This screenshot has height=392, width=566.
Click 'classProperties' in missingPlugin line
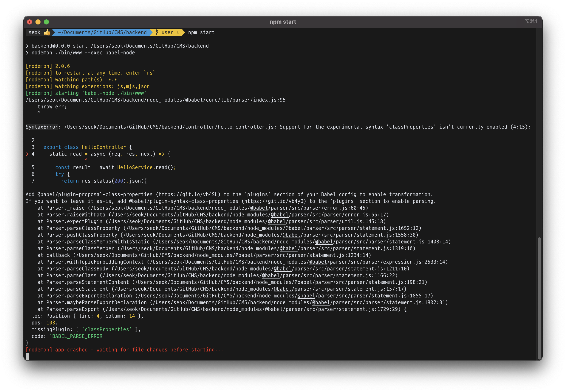click(x=107, y=329)
